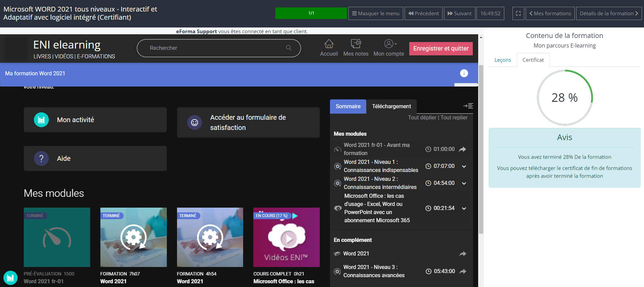The height and width of the screenshot is (287, 644).
Task: Go to Suivant lesson
Action: coord(460,14)
